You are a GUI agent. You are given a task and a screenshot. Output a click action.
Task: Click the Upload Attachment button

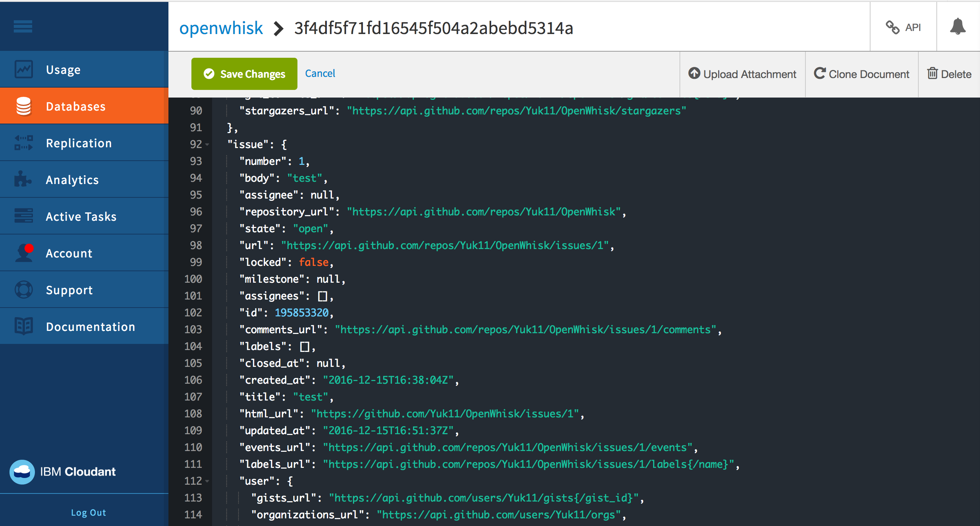coord(742,74)
